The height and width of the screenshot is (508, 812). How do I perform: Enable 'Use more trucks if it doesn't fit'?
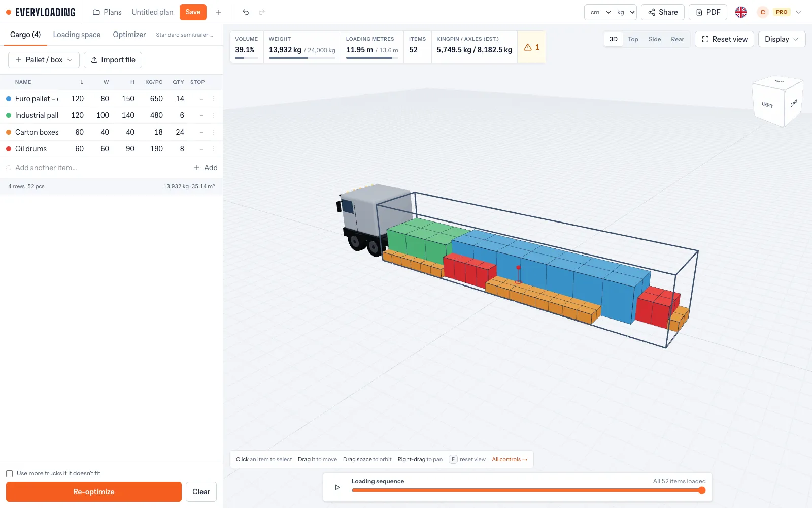coord(9,473)
